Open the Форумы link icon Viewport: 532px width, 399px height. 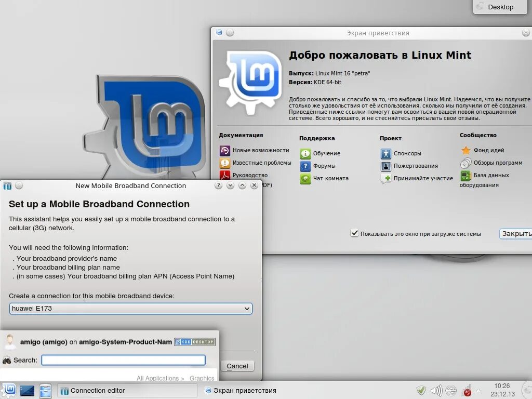click(305, 166)
